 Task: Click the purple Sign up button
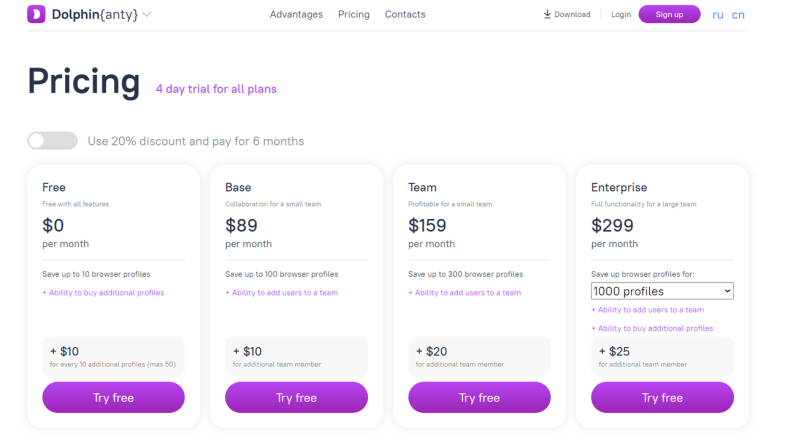pos(669,15)
